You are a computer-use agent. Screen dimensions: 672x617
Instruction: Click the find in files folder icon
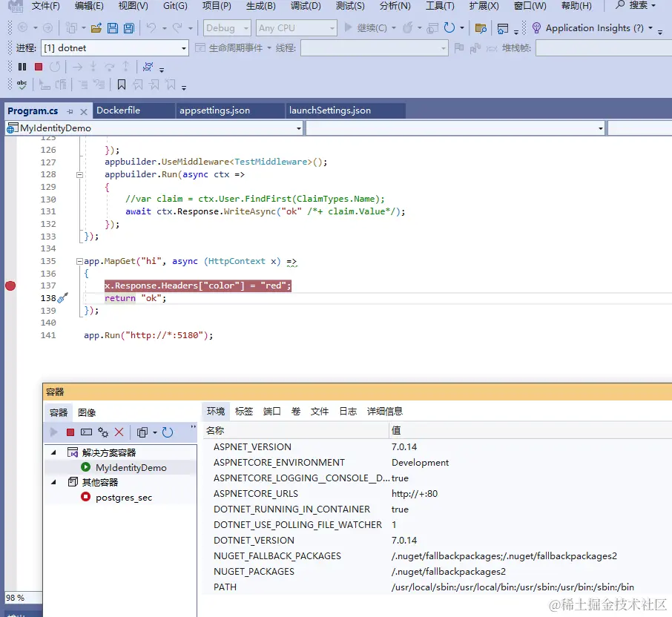(x=481, y=29)
